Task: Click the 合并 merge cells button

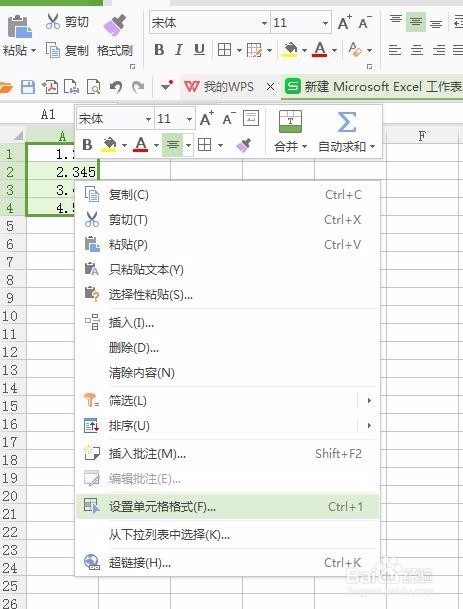Action: tap(290, 131)
